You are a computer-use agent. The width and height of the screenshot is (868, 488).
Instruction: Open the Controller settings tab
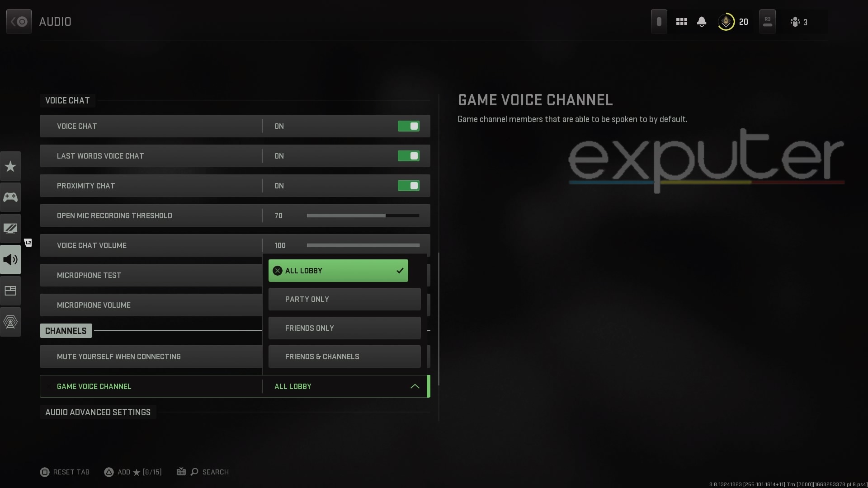pyautogui.click(x=10, y=197)
